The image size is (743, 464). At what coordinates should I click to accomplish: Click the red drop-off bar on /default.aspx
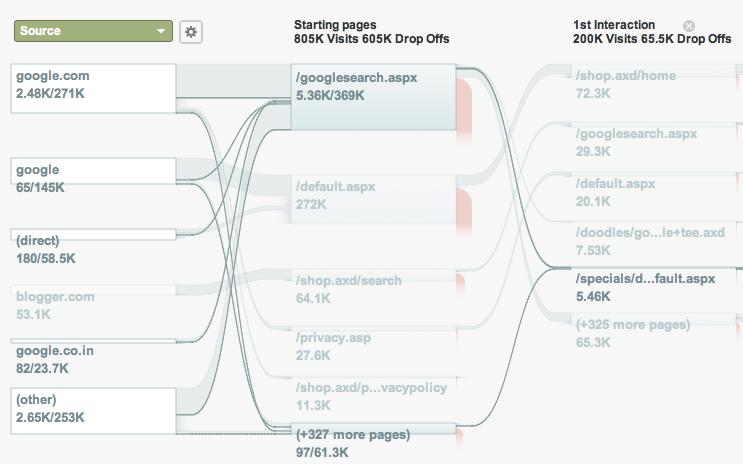[x=464, y=214]
